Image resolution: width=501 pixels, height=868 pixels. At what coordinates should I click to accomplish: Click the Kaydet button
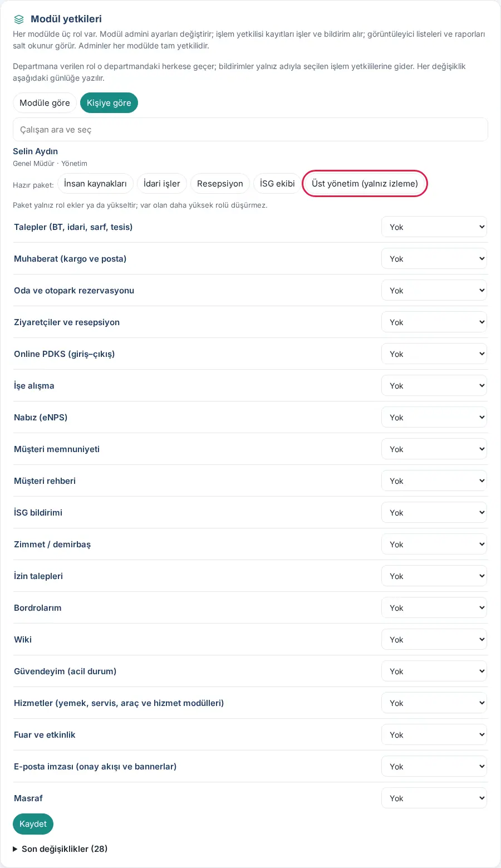(x=33, y=824)
